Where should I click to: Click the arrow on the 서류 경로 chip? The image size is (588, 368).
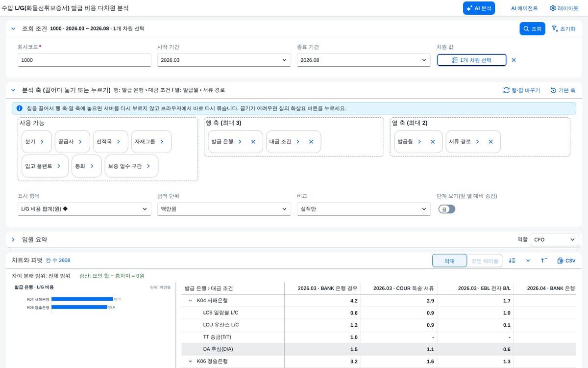pos(477,141)
